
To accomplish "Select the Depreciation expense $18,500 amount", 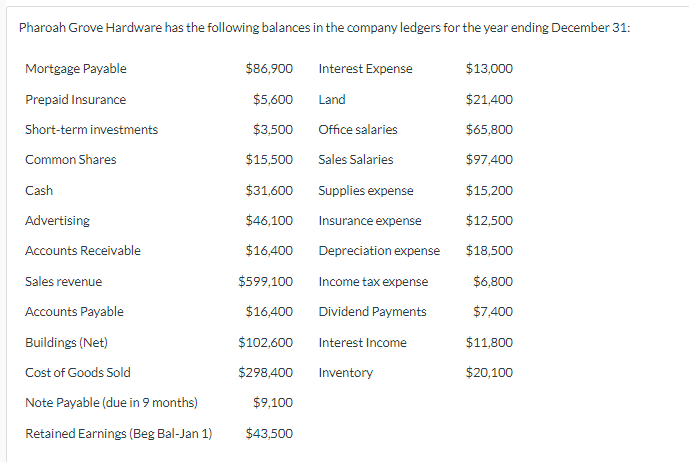I will pyautogui.click(x=489, y=251).
